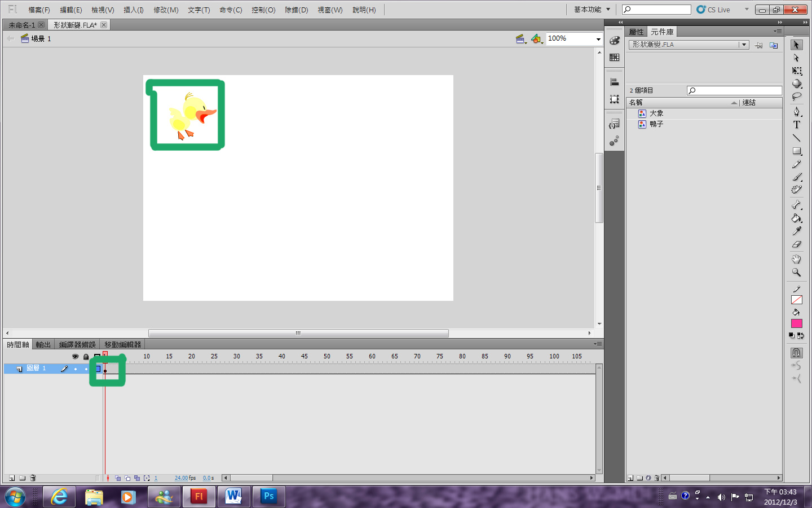Viewport: 812px width, 508px height.
Task: Select the Pen tool
Action: (796, 112)
